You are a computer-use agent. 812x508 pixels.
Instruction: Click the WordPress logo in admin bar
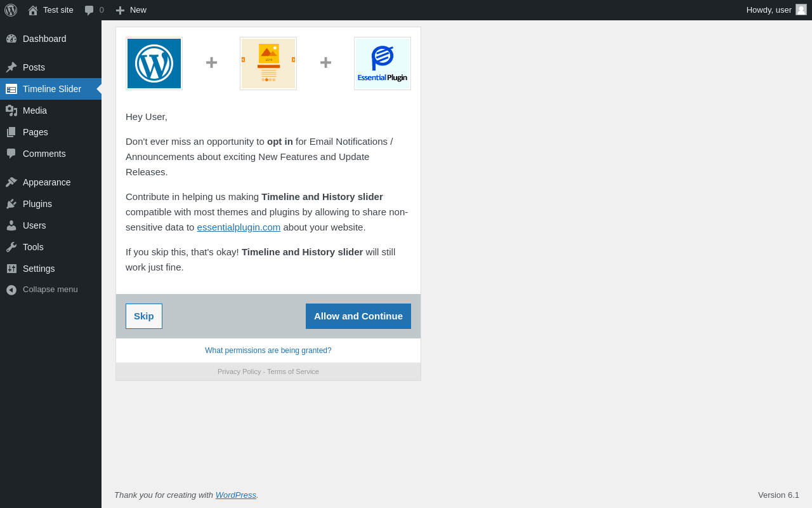point(11,10)
